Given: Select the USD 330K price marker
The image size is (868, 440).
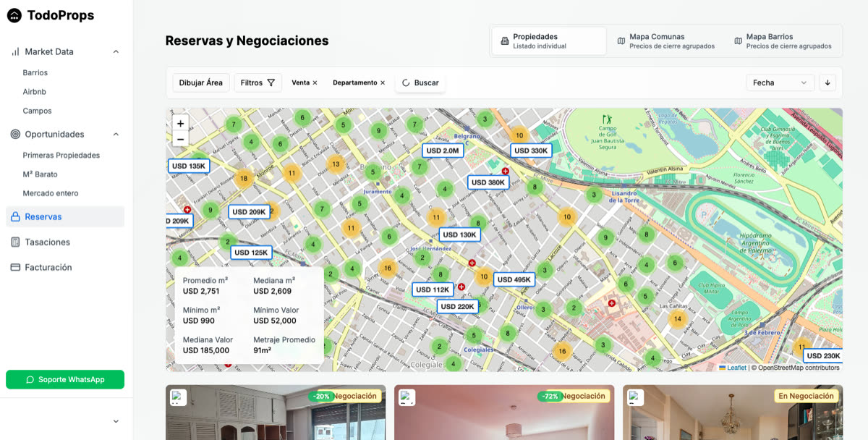Looking at the screenshot, I should 531,151.
